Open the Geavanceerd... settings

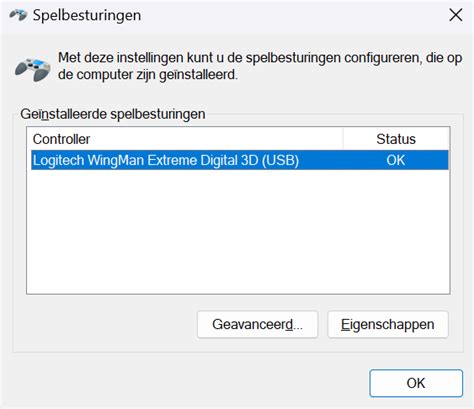pos(257,324)
